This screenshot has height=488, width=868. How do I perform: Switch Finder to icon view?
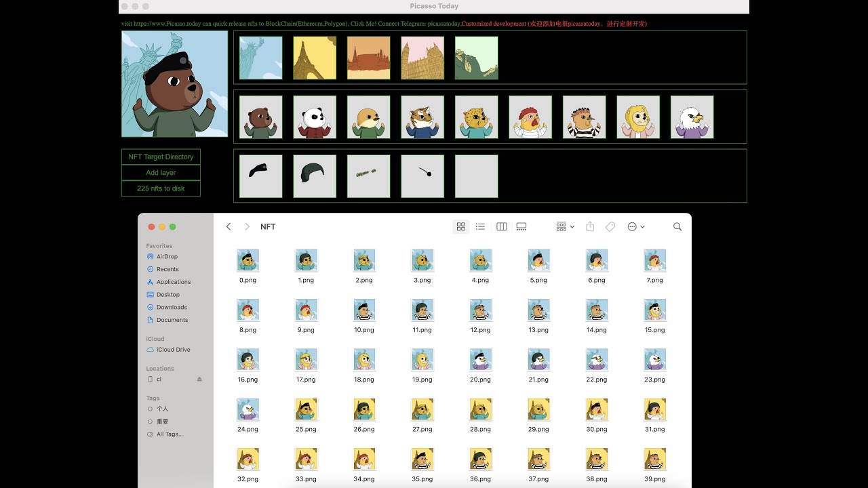(x=461, y=226)
